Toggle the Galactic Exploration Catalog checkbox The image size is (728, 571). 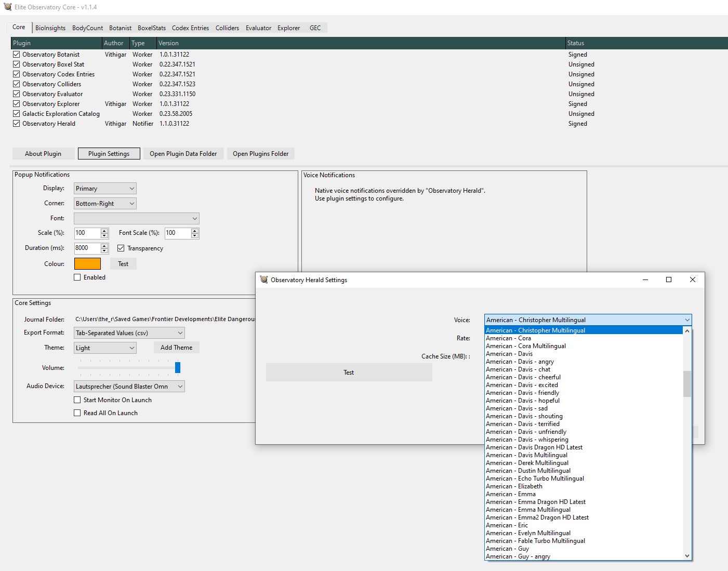pyautogui.click(x=17, y=114)
